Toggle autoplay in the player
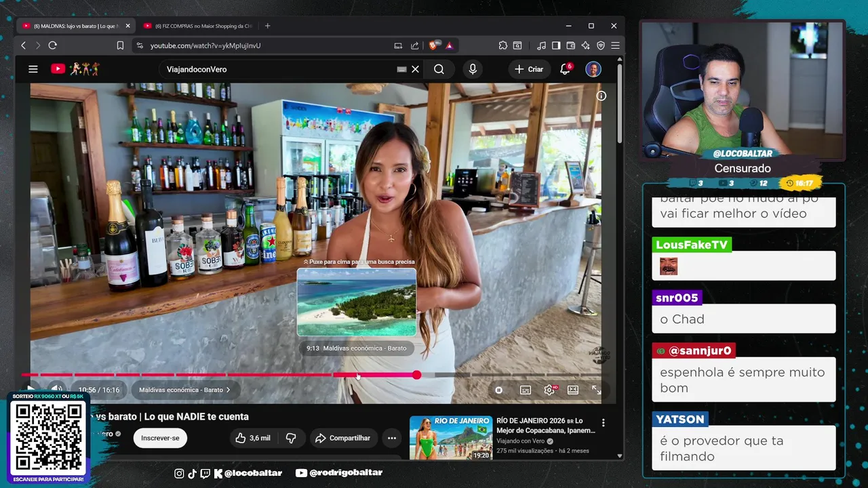868x488 pixels. pyautogui.click(x=498, y=390)
